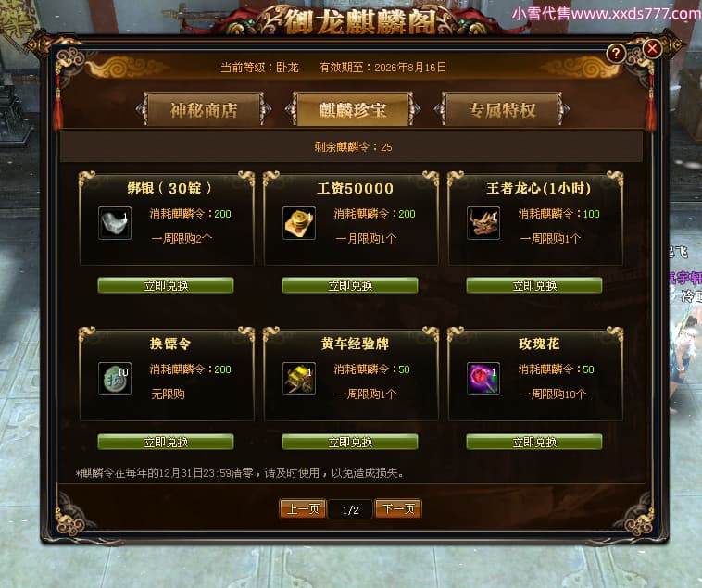Open the 专属特权 tab
The height and width of the screenshot is (588, 702).
502,109
